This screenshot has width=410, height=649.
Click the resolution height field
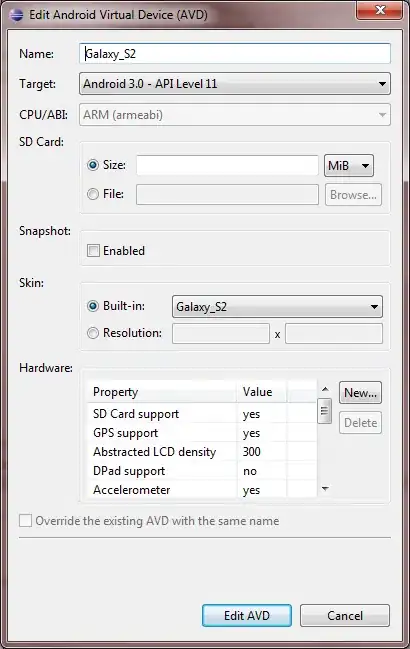click(334, 334)
